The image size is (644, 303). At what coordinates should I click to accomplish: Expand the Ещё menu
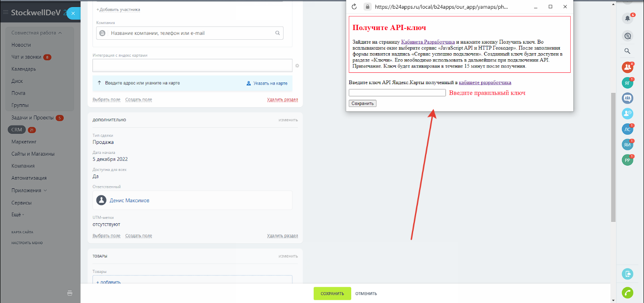[18, 214]
